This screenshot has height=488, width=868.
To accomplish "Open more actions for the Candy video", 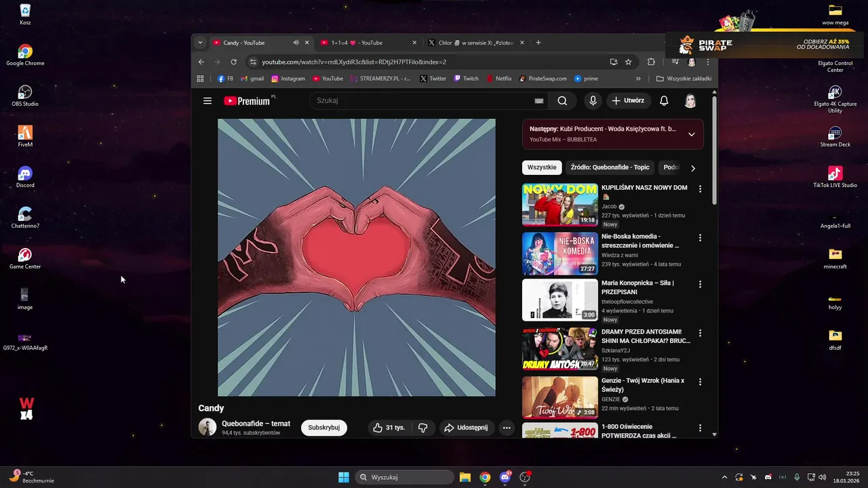I will [507, 428].
